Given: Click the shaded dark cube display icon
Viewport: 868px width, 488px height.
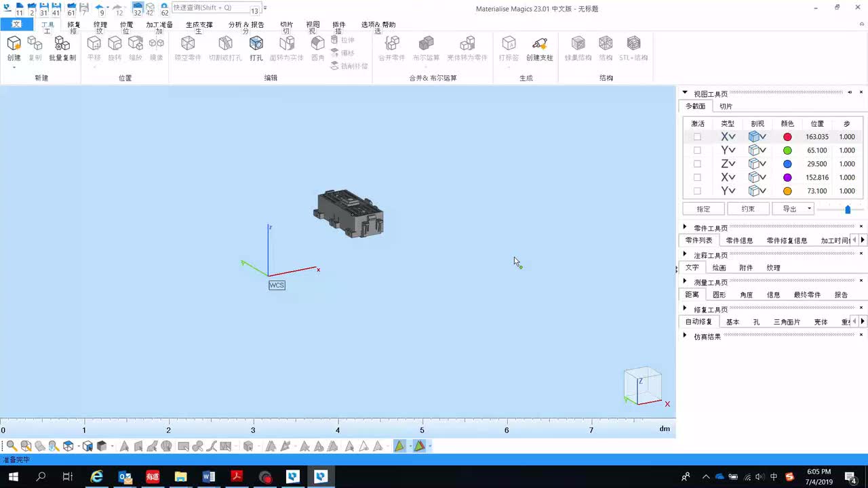Looking at the screenshot, I should click(102, 446).
